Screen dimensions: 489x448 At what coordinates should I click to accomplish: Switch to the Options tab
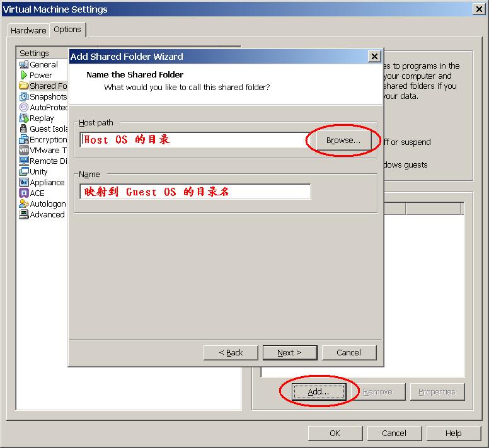coord(67,30)
